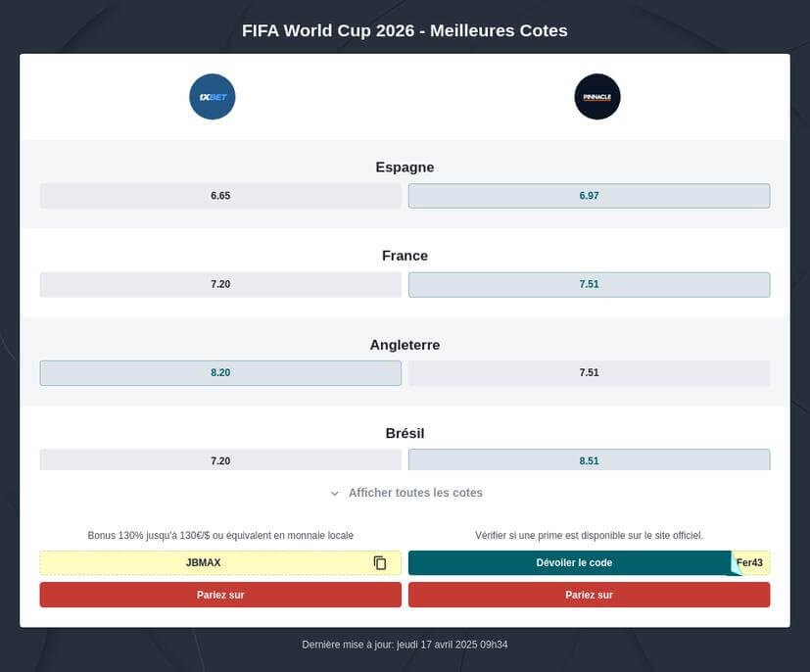
Task: Click the Bonus 130% description text
Action: (x=220, y=535)
